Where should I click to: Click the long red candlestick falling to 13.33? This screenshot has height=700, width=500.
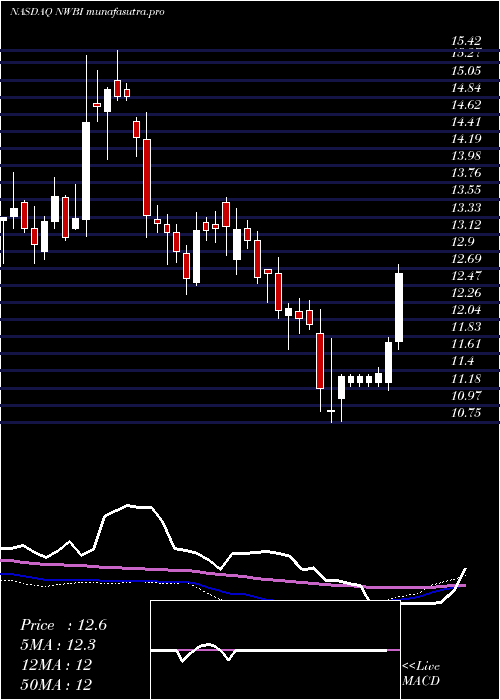[x=146, y=177]
